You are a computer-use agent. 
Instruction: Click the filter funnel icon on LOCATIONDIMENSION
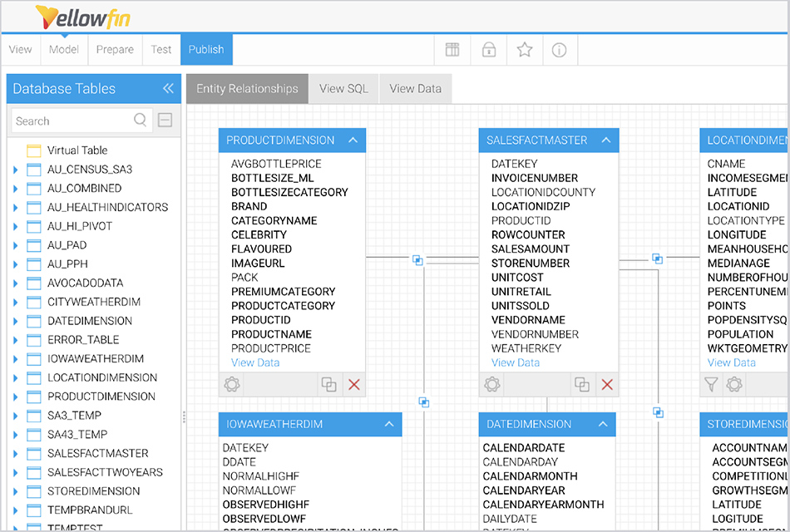coord(711,384)
